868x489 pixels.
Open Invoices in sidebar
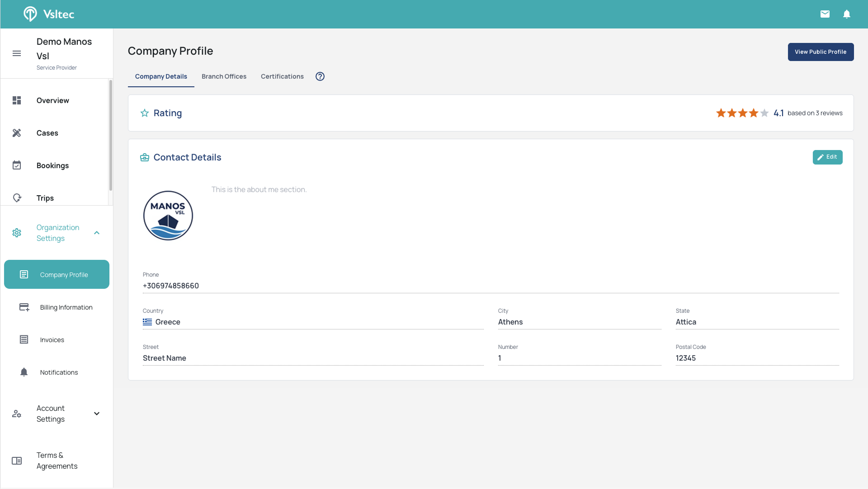click(52, 340)
